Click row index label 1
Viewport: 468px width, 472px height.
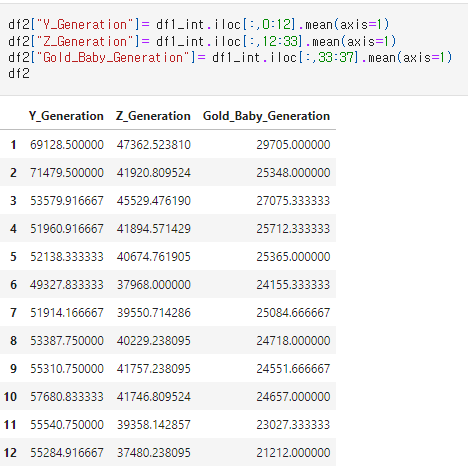13,145
